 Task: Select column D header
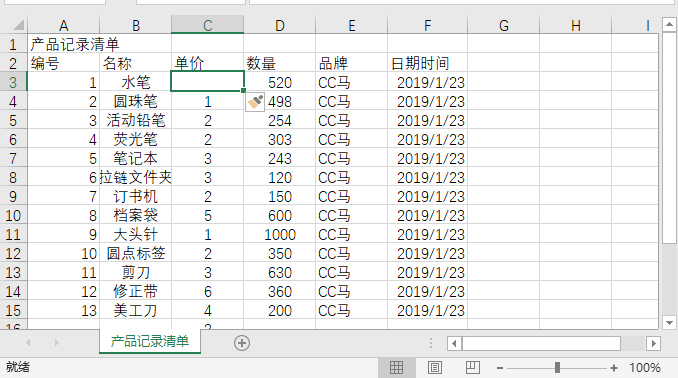click(x=280, y=25)
